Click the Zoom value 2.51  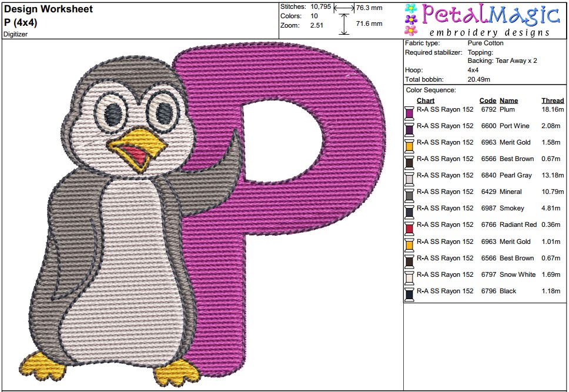coord(316,25)
